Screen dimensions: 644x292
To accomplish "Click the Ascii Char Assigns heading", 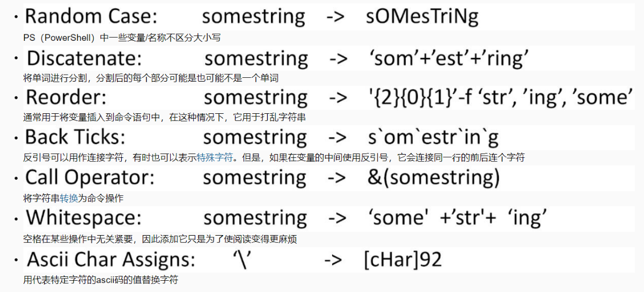I will [111, 259].
